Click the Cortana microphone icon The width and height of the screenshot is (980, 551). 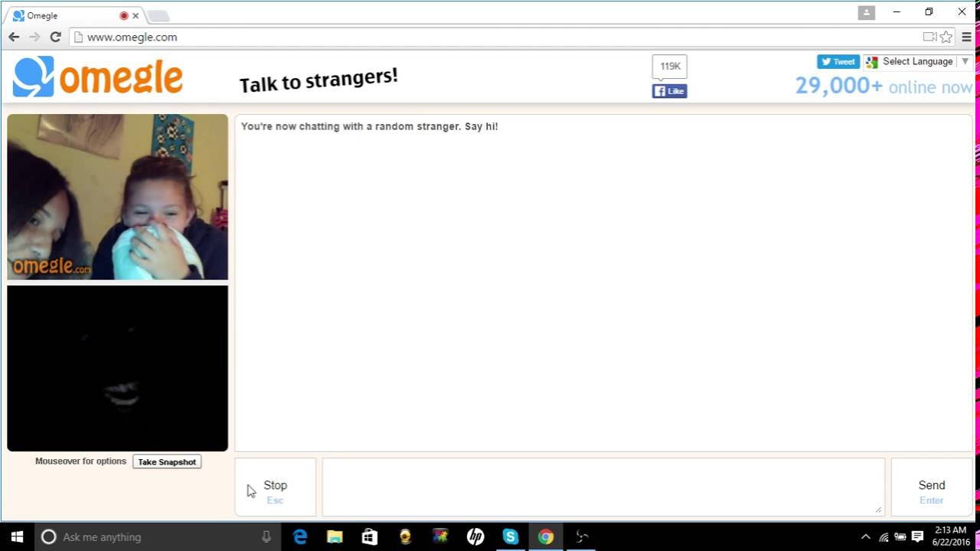pyautogui.click(x=266, y=536)
